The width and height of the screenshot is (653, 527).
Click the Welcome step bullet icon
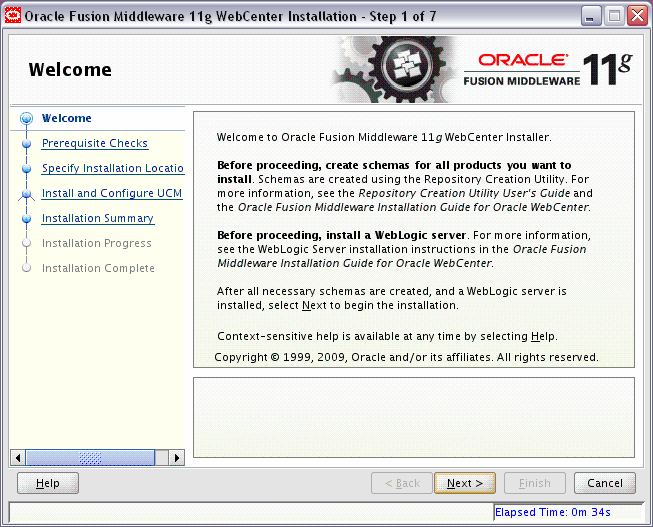pyautogui.click(x=26, y=118)
